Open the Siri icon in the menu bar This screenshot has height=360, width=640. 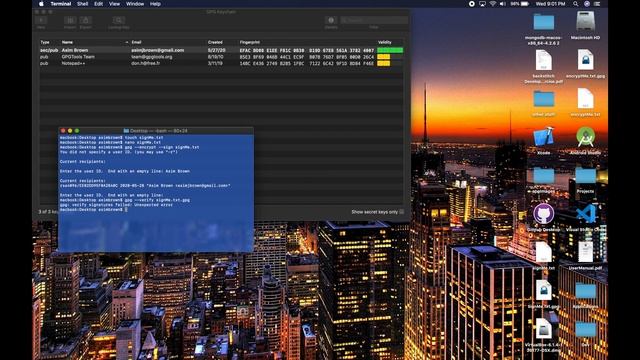click(x=587, y=4)
